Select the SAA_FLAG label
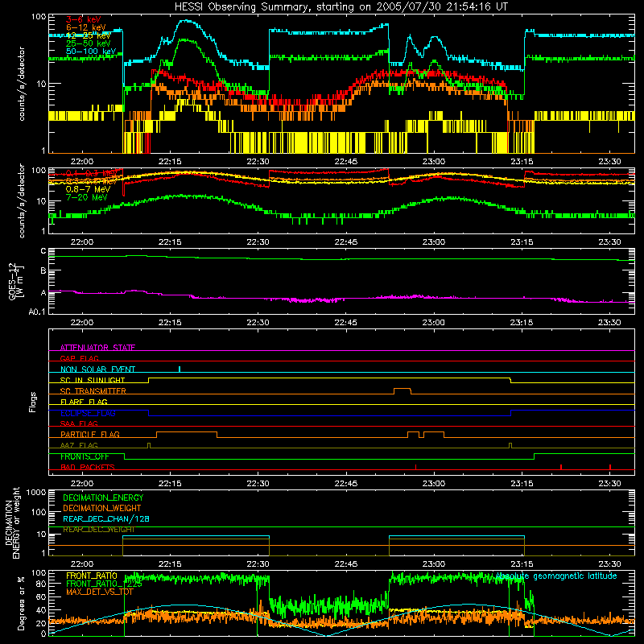Screen dimensions: 644x644 click(79, 423)
